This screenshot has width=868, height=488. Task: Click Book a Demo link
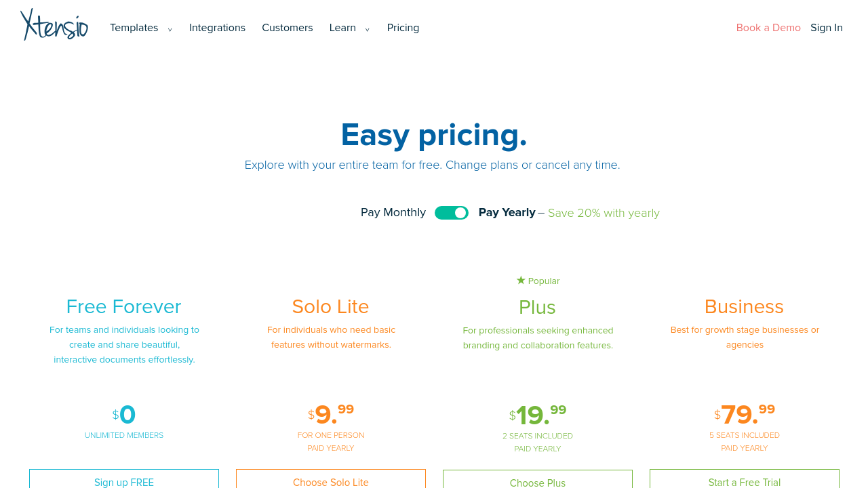point(768,28)
